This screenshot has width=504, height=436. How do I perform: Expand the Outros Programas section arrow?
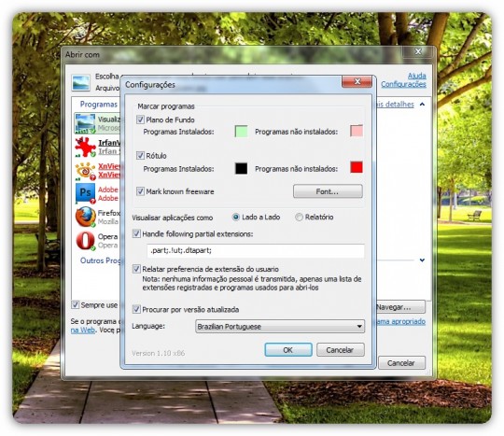[x=422, y=260]
